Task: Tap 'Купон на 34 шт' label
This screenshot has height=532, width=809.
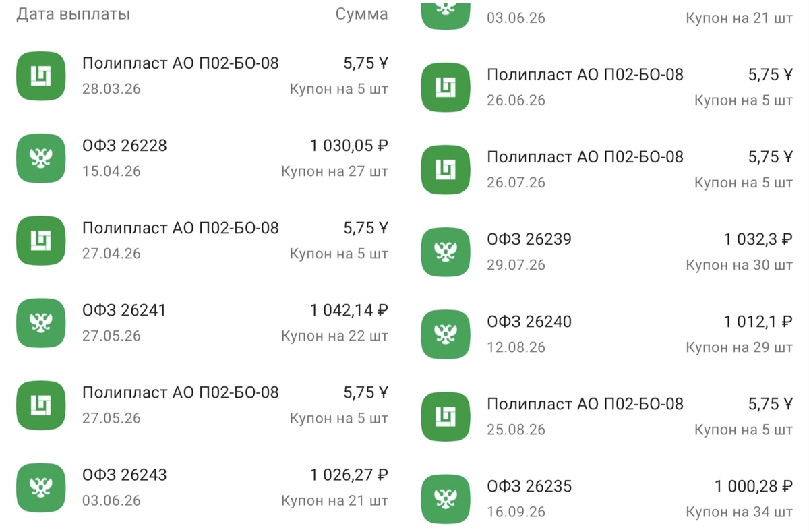Action: point(739,512)
